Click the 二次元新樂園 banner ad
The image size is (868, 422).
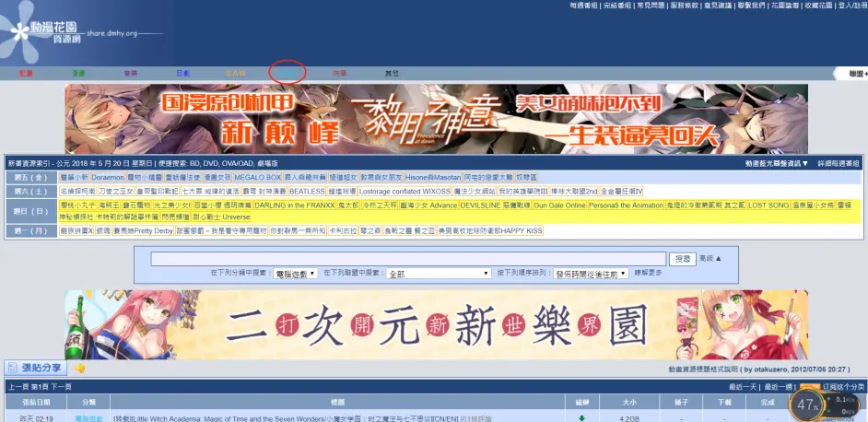click(x=436, y=324)
